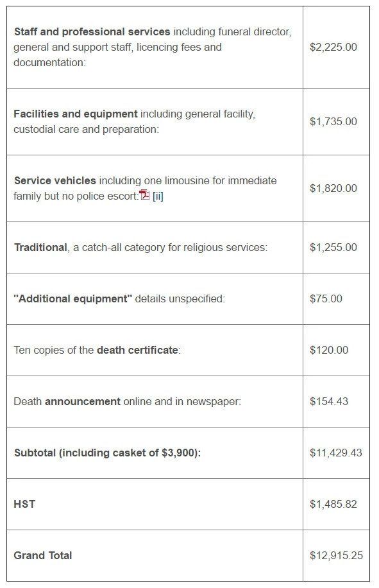Click the $75.00 additional equipment cost
Viewport: 379px width, 588px height.
tap(326, 299)
